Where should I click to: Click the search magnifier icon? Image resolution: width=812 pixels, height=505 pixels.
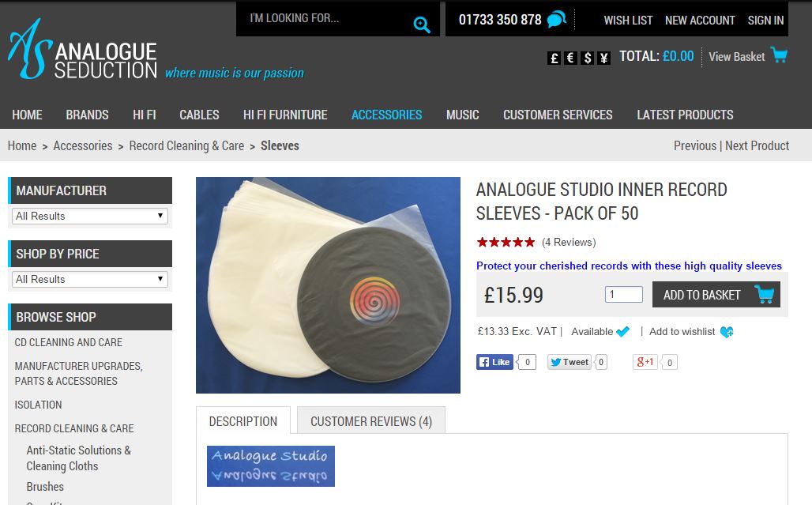tap(422, 24)
